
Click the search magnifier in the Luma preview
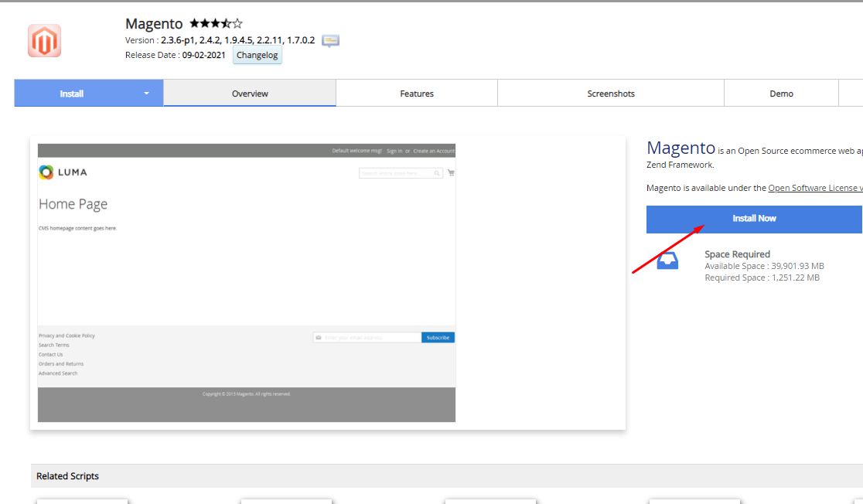(437, 173)
